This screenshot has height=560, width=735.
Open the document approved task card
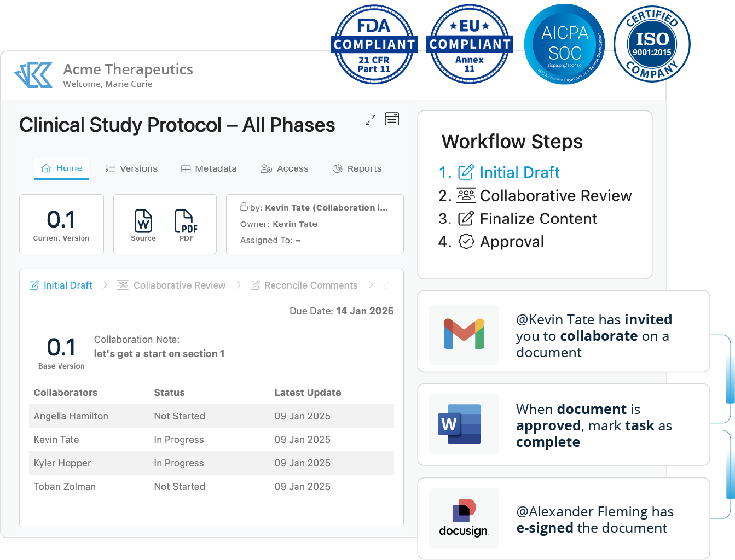coord(564,424)
